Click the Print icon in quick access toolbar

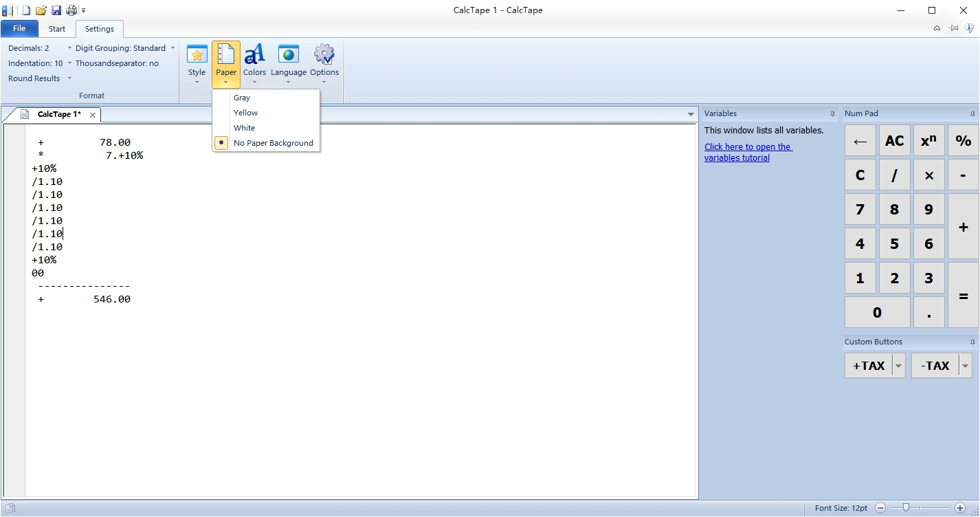pyautogui.click(x=71, y=10)
